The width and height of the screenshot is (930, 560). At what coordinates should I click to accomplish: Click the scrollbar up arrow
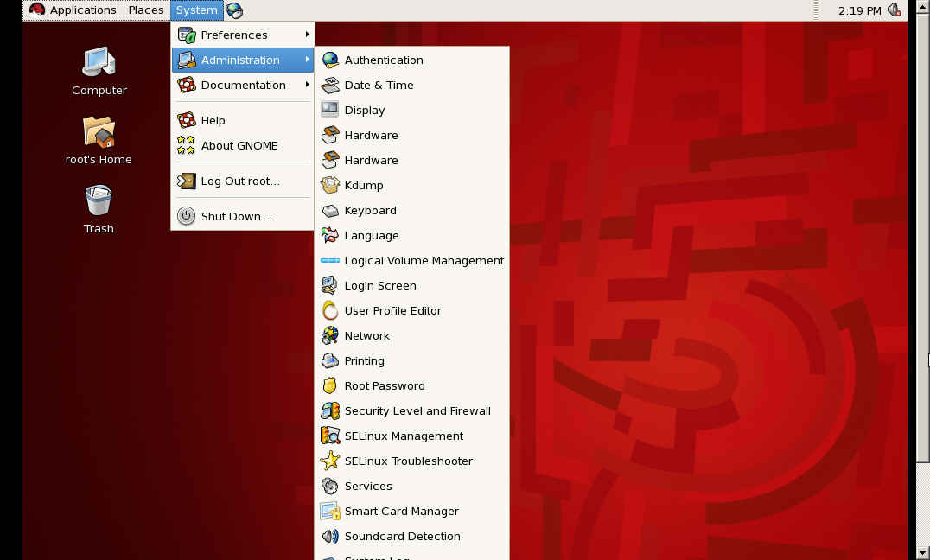click(923, 6)
